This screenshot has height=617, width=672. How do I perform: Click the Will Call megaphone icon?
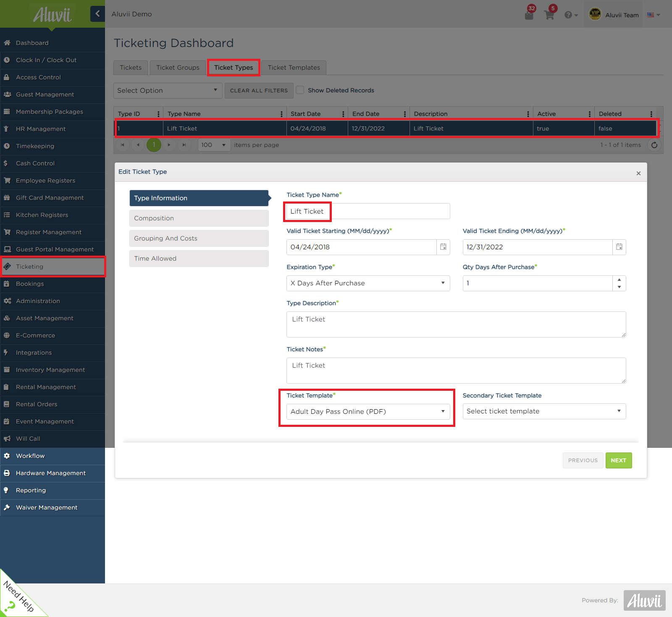point(7,439)
